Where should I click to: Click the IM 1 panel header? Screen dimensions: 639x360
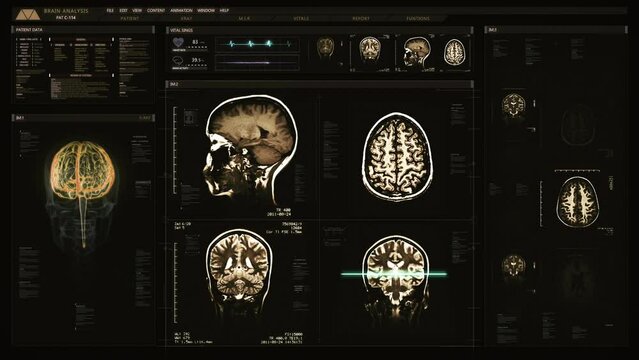pyautogui.click(x=83, y=118)
